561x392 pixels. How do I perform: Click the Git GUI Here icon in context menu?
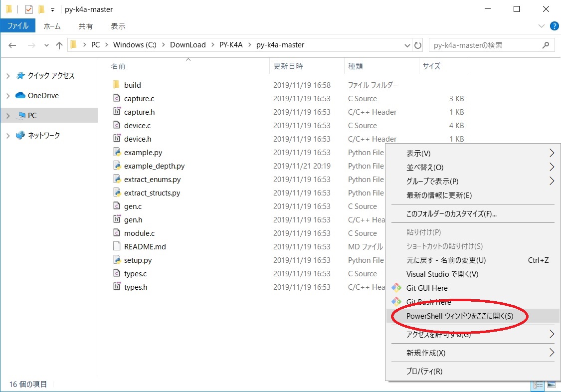click(395, 288)
